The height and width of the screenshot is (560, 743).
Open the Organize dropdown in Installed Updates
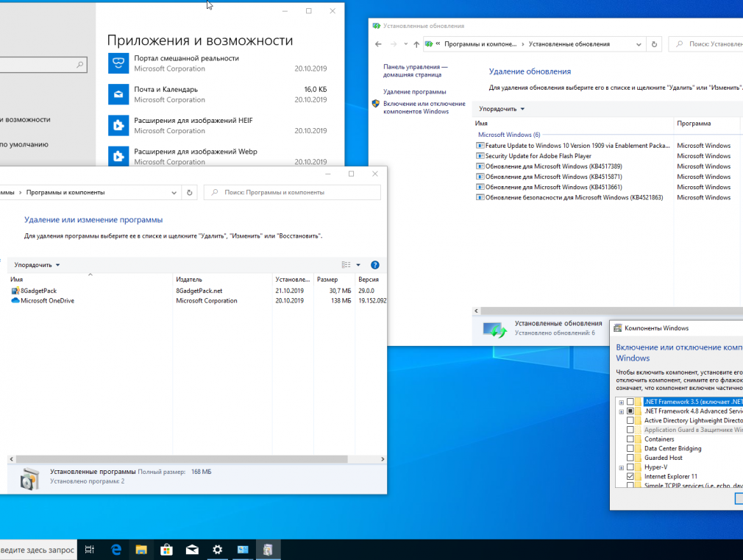tap(502, 109)
